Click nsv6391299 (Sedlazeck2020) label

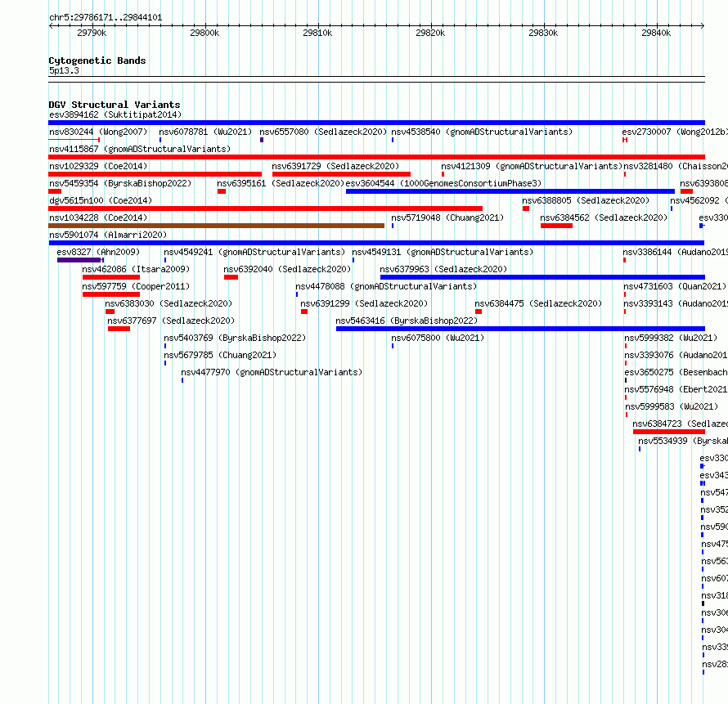(x=364, y=303)
